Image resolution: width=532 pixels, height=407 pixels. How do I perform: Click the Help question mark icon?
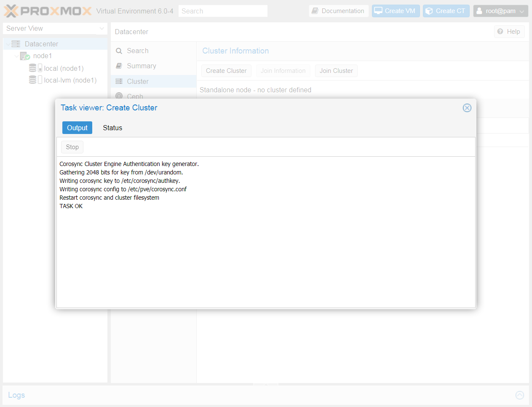pos(500,31)
